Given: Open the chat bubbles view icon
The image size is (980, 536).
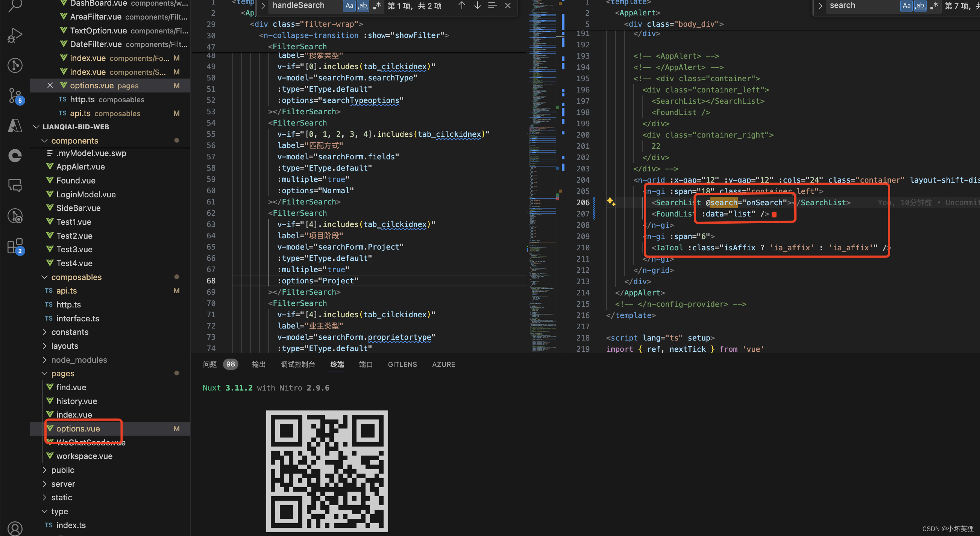Looking at the screenshot, I should 15,186.
